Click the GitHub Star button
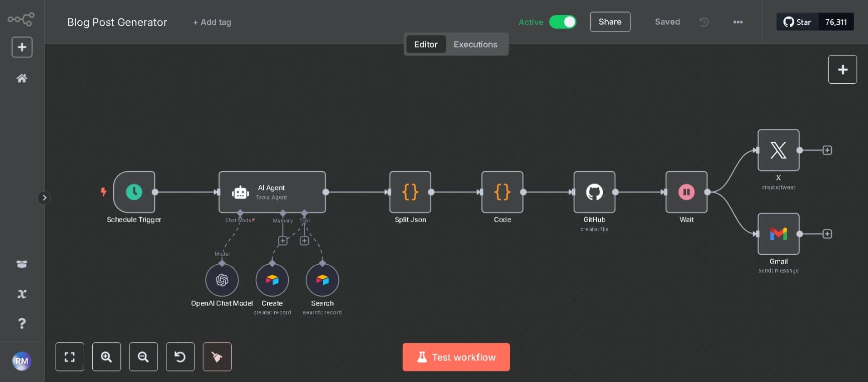868x382 pixels. click(x=797, y=22)
